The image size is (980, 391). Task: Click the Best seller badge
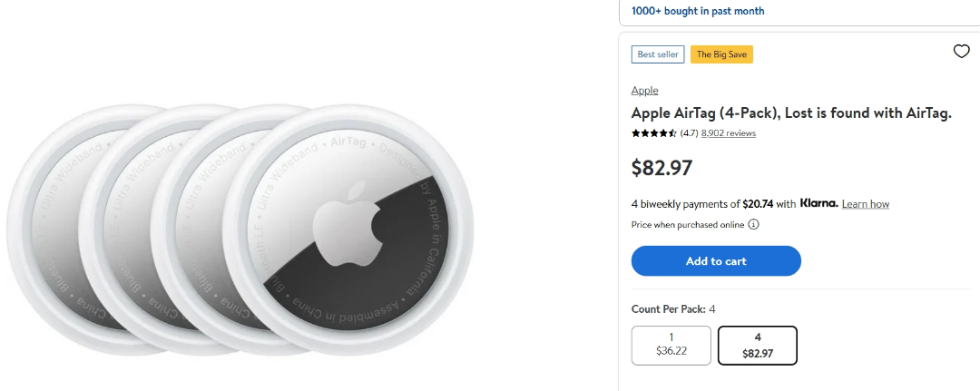(658, 54)
